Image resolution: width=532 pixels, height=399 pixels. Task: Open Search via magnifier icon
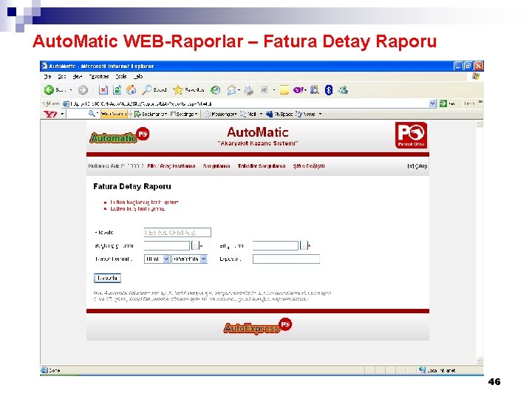(x=146, y=90)
